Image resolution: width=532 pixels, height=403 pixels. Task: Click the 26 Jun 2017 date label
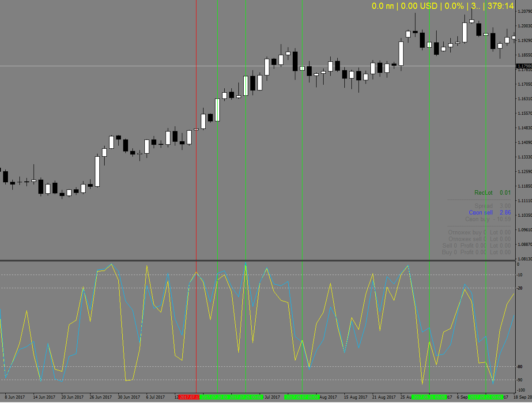pyautogui.click(x=101, y=397)
